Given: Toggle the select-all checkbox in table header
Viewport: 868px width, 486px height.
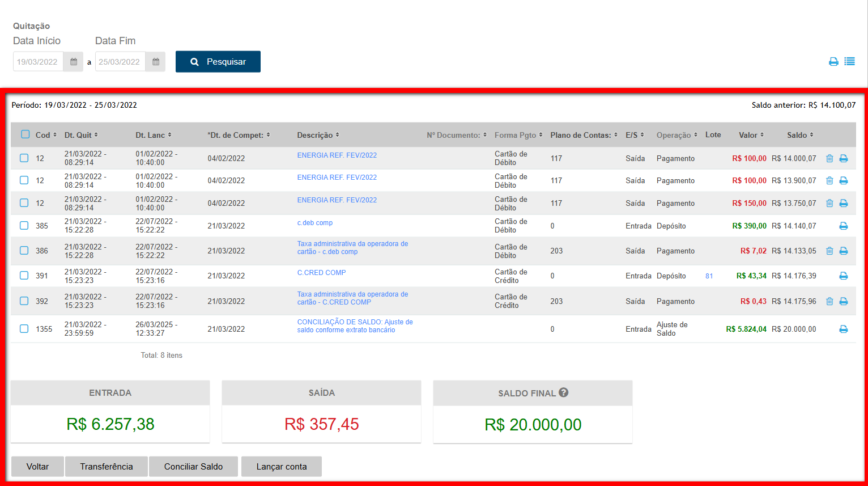Looking at the screenshot, I should (x=25, y=134).
